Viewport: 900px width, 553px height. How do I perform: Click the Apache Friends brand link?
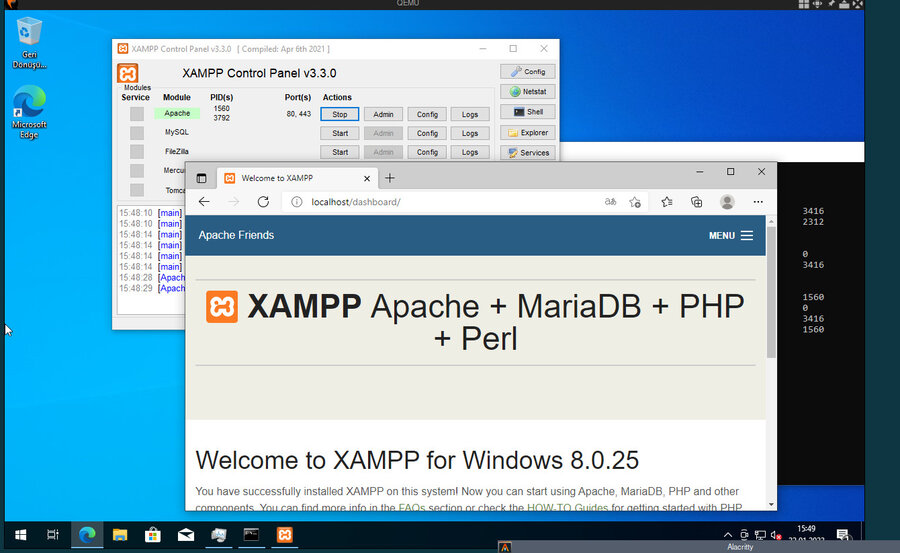(236, 235)
